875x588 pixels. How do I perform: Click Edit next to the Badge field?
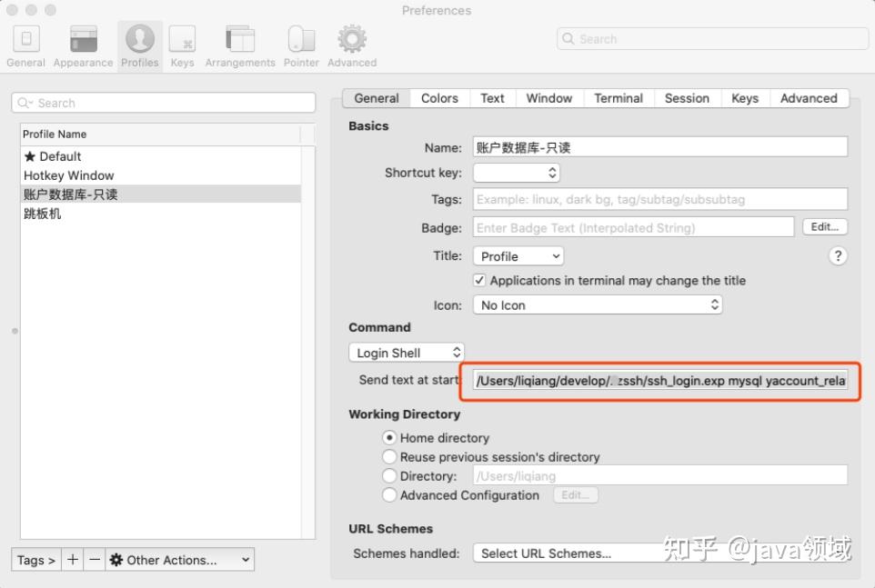[x=824, y=226]
